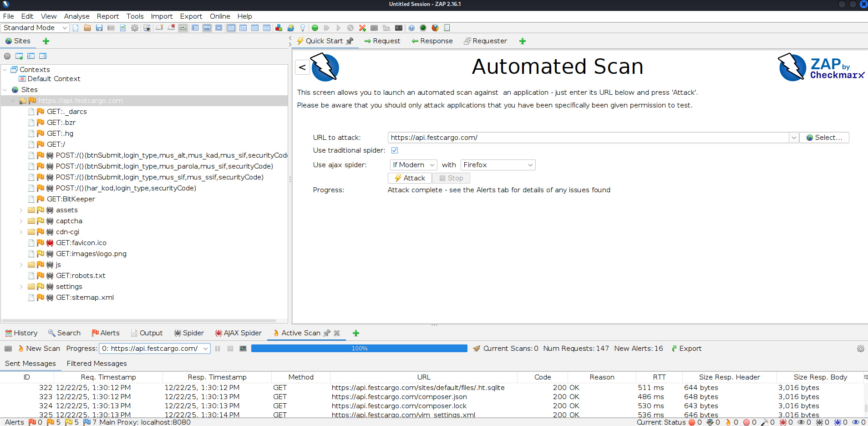The image size is (868, 426).
Task: Open the Standard Mode dropdown
Action: click(x=35, y=28)
